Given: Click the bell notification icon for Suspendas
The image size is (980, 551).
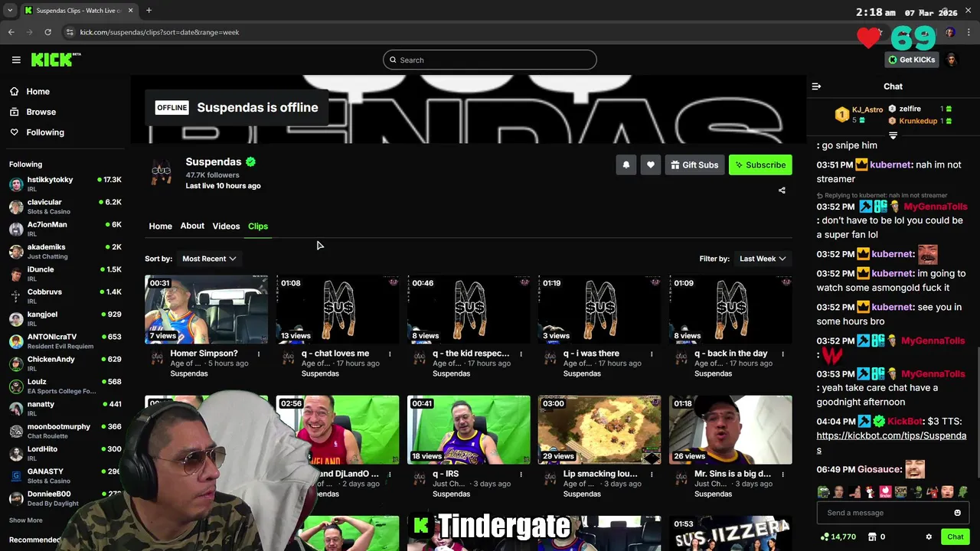Looking at the screenshot, I should tap(626, 165).
